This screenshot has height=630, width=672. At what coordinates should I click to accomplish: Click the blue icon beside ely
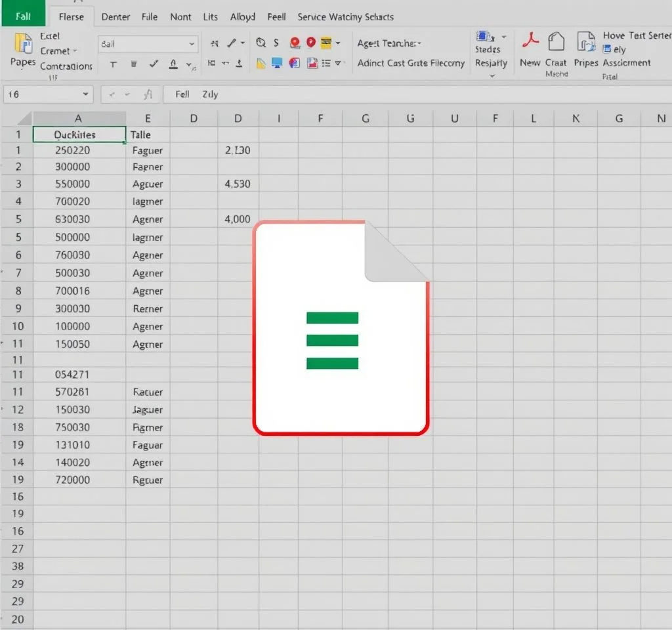(x=607, y=49)
